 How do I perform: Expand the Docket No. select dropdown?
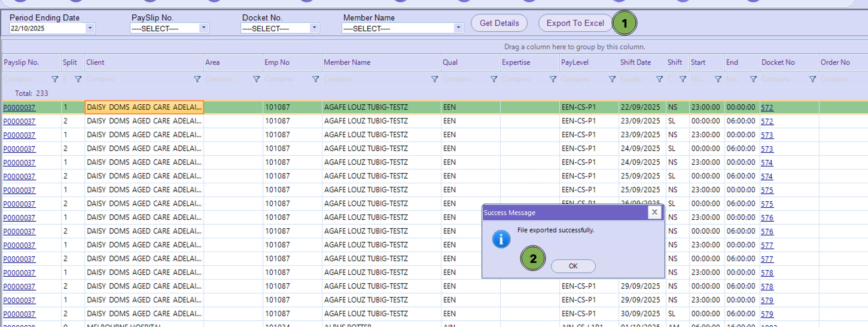pos(314,28)
